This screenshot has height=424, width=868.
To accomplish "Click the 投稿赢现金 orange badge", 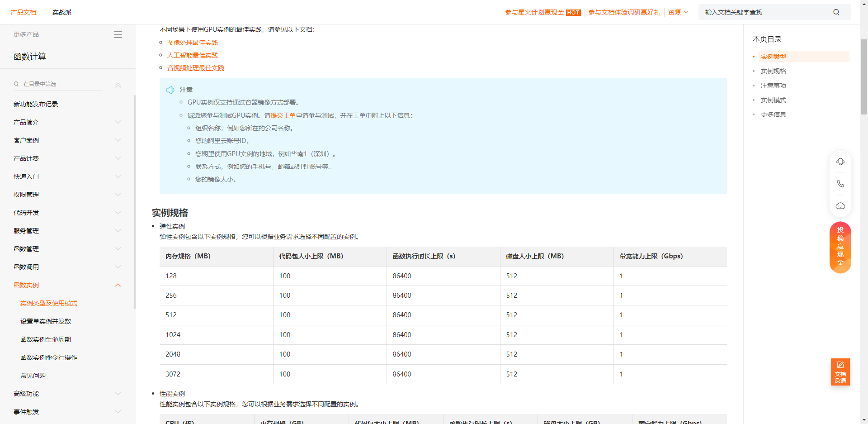I will click(840, 247).
